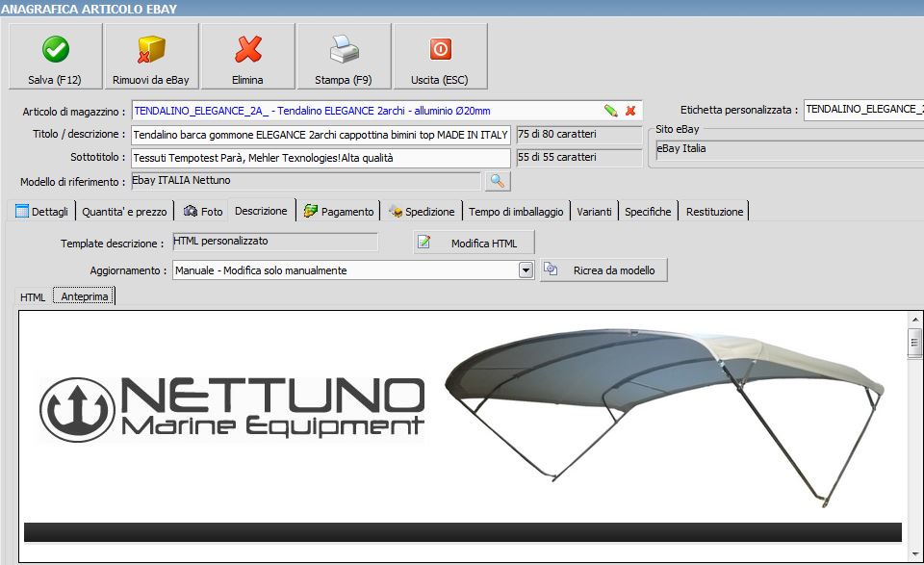Click Rimuovi da eBay box icon button
Viewport: 924px width, 565px height.
coord(151,57)
